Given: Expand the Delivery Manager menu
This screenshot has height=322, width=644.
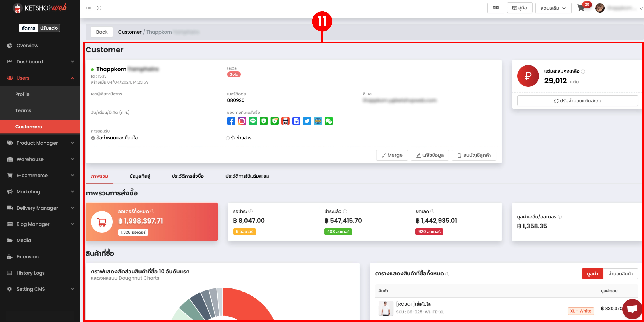Looking at the screenshot, I should pyautogui.click(x=40, y=208).
